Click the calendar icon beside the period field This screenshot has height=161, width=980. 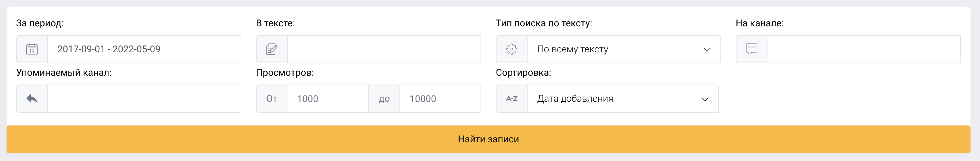(x=32, y=49)
